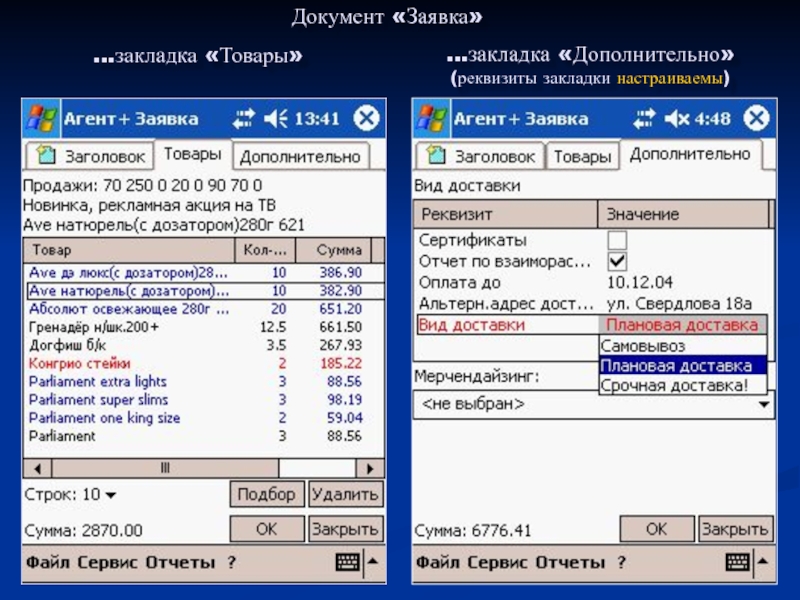Open Вид доставки value Плановая доставка
Viewport: 800px width, 600px height.
(x=682, y=324)
